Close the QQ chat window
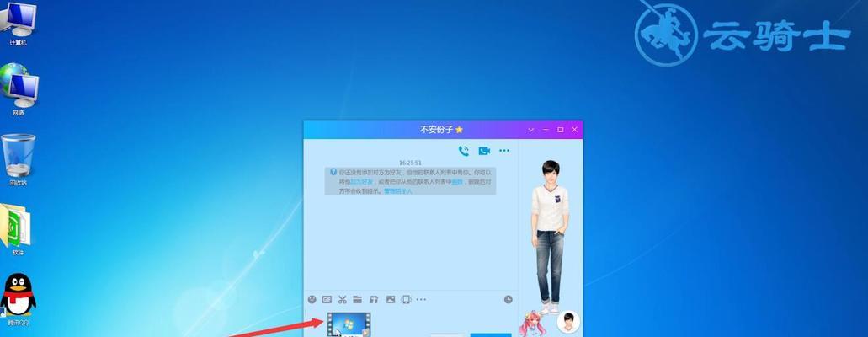 (575, 130)
